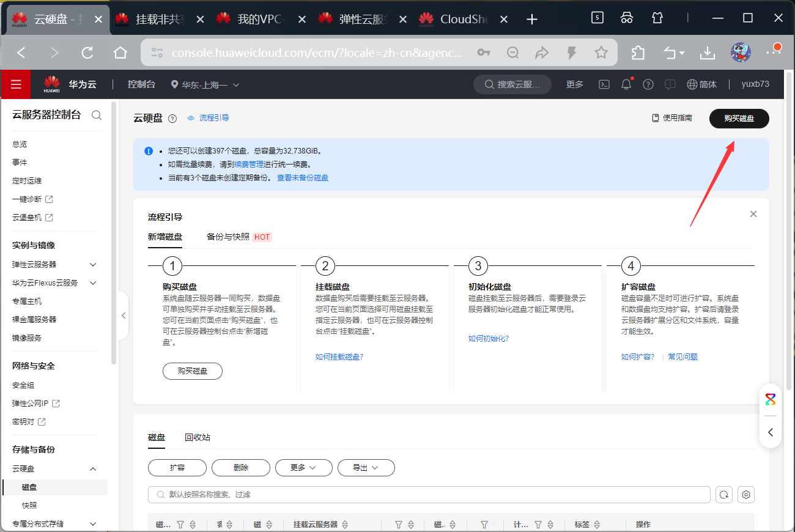This screenshot has height=532, width=795.
Task: Open the 导出 dropdown
Action: [366, 468]
